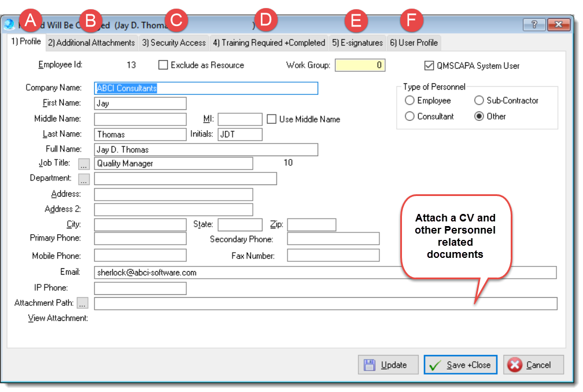The width and height of the screenshot is (583, 392).
Task: Click Save +Close with green checkmark
Action: 460,365
